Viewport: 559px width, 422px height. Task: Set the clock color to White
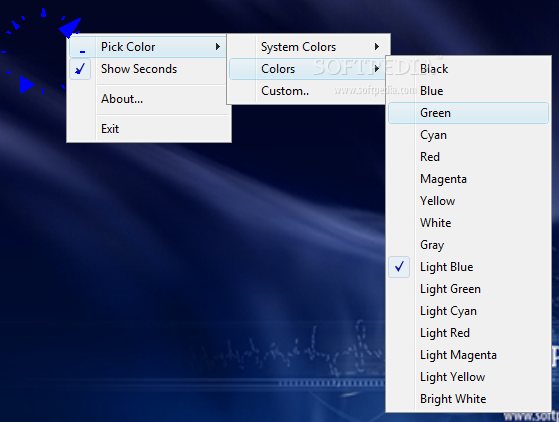pos(468,223)
